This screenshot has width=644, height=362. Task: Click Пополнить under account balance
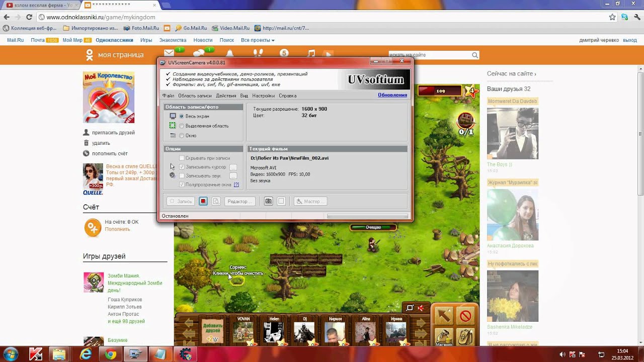tap(117, 229)
